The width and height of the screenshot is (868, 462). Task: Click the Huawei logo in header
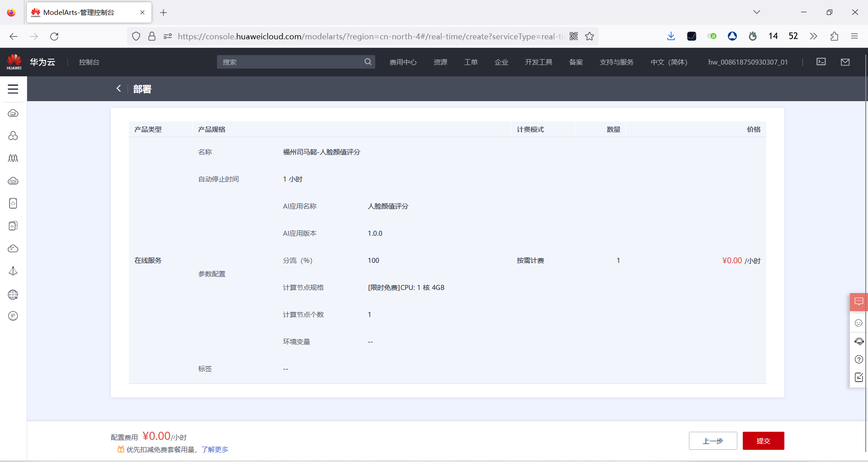14,62
